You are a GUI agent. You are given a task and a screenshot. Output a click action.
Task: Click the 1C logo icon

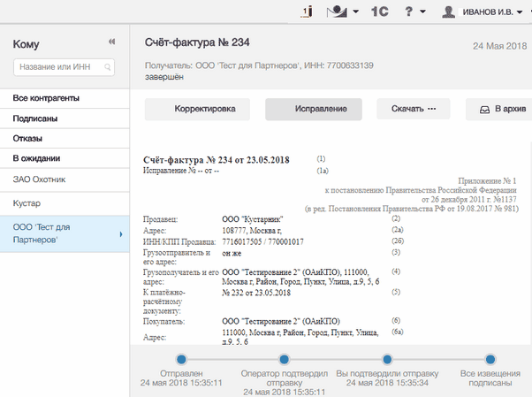378,11
